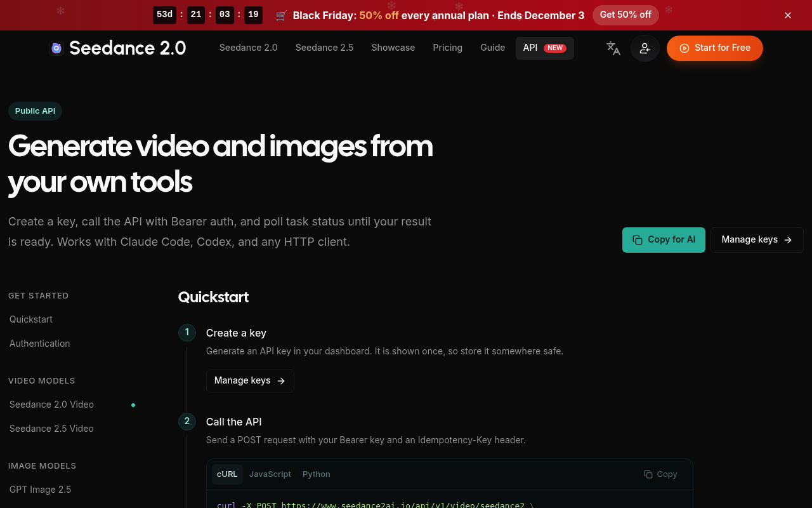Click the copy icon in code block
Viewport: 812px width, 508px height.
click(648, 474)
